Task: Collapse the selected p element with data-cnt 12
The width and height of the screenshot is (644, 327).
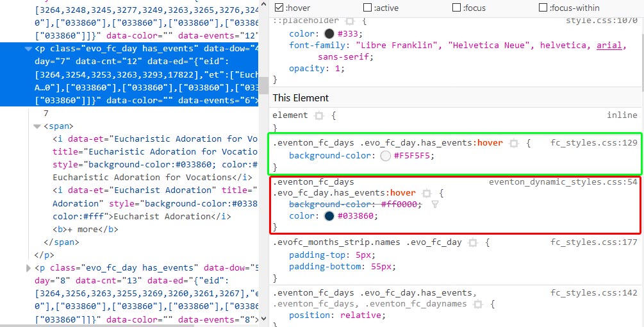Action: (x=28, y=49)
